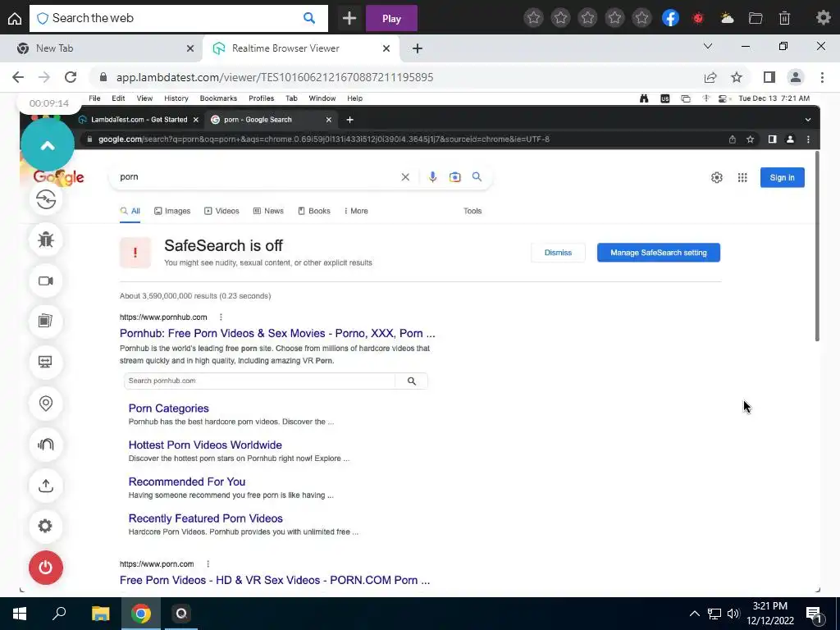Select the News search filter tab
This screenshot has width=840, height=630.
tap(268, 211)
